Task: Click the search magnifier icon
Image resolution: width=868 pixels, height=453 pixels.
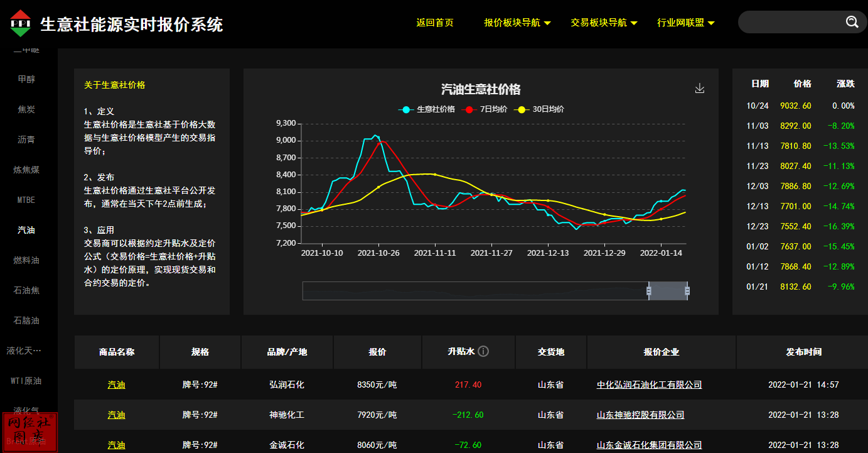Action: click(x=852, y=22)
